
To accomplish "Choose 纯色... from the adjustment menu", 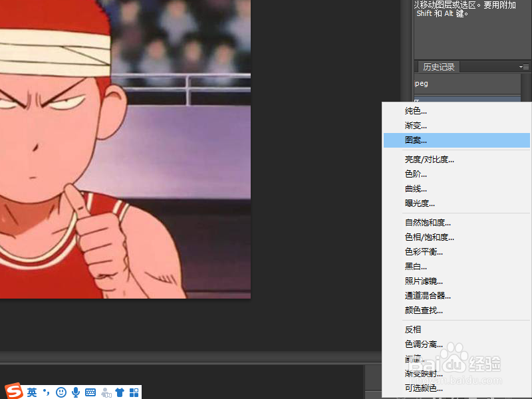I will pos(457,111).
